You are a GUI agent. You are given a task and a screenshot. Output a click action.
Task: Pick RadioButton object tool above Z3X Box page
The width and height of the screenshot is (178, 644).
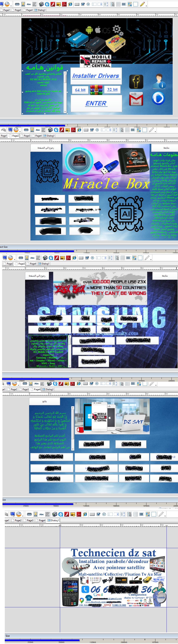[92, 258]
